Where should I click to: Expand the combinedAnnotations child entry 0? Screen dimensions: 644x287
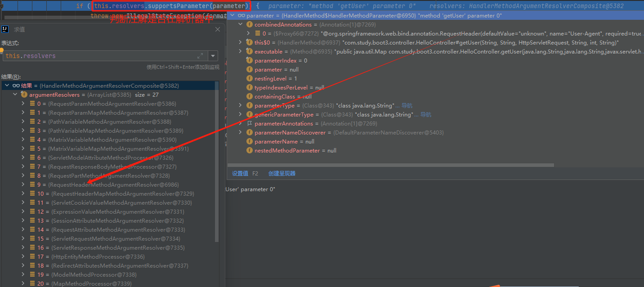tap(249, 33)
